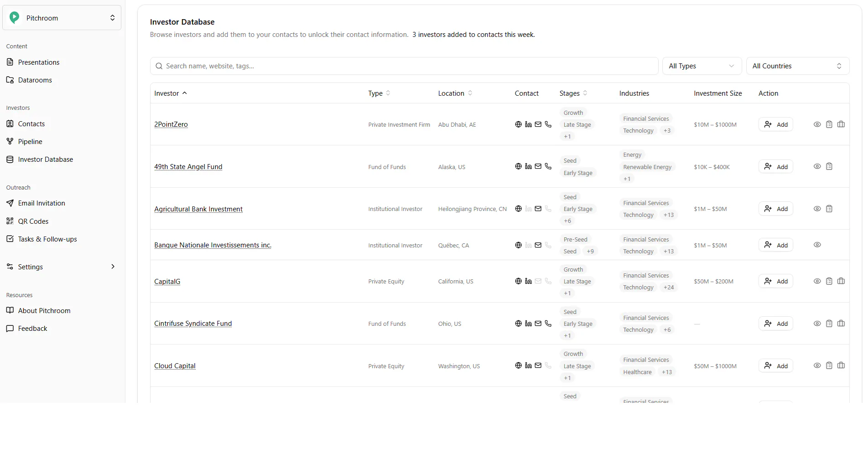
Task: Open the clipboard icon for Cintrifuse Syndicate Fund
Action: [829, 324]
